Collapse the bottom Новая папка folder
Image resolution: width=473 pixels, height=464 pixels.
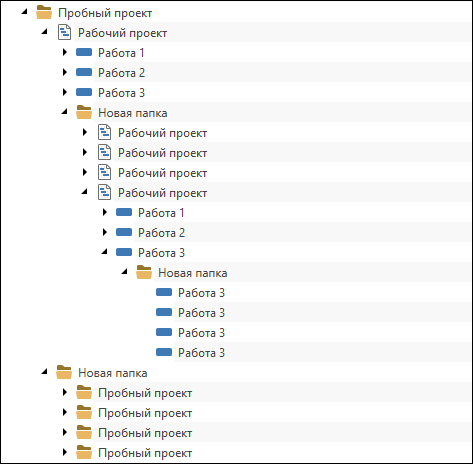[x=44, y=372]
